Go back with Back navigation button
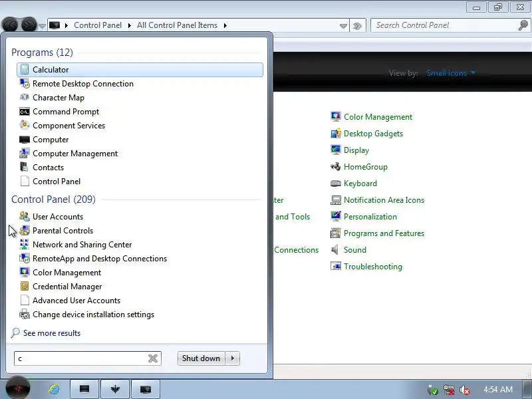Viewport: 532px width, 399px height. pyautogui.click(x=10, y=25)
